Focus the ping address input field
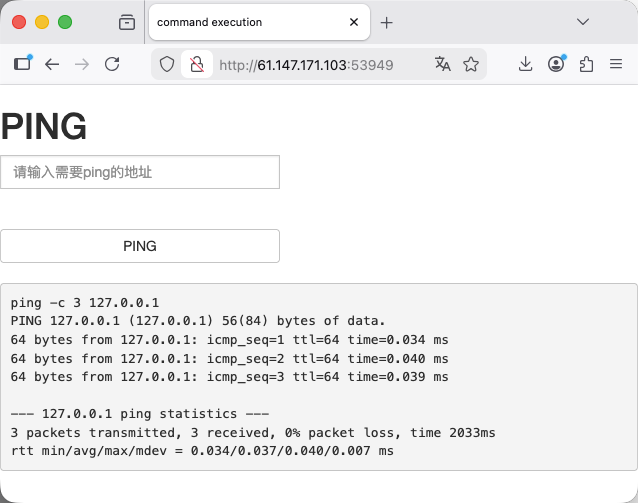The image size is (638, 503). [x=140, y=172]
